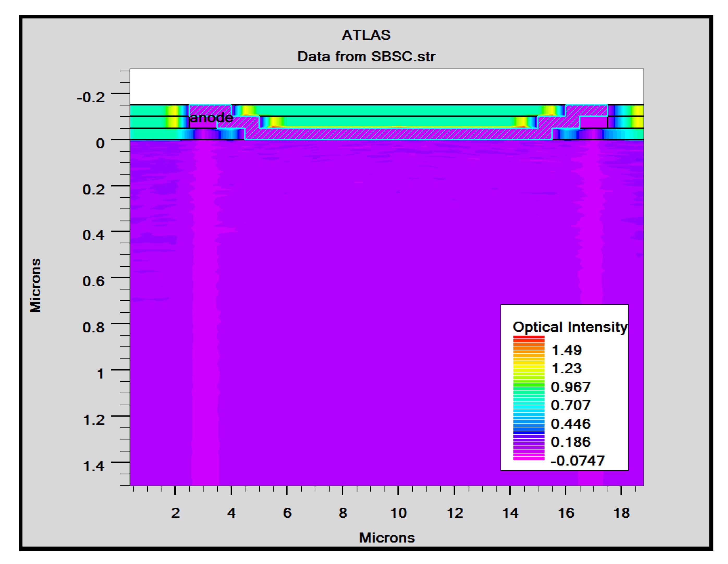Select the Optical Intensity legend title
This screenshot has width=728, height=564.
coord(570,327)
